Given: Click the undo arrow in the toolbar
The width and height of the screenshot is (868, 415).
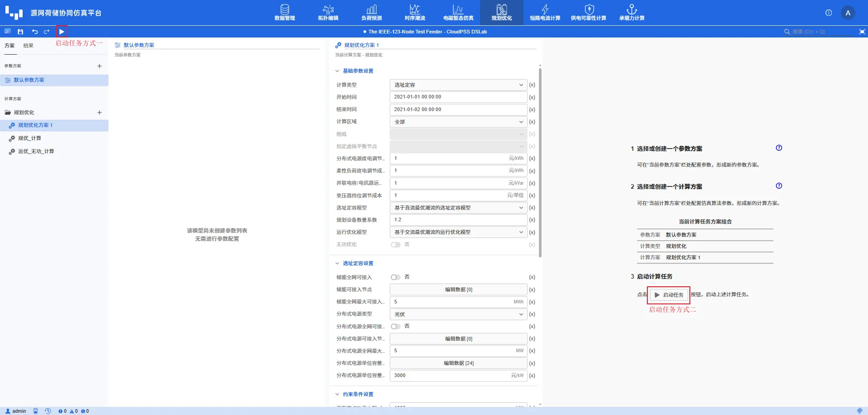Looking at the screenshot, I should [x=35, y=32].
